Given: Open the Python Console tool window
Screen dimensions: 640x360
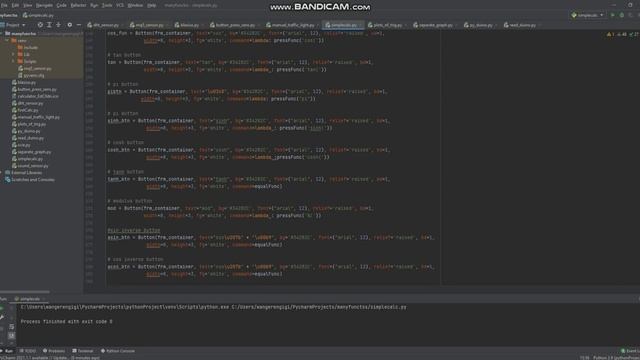Looking at the screenshot, I should pos(118,351).
